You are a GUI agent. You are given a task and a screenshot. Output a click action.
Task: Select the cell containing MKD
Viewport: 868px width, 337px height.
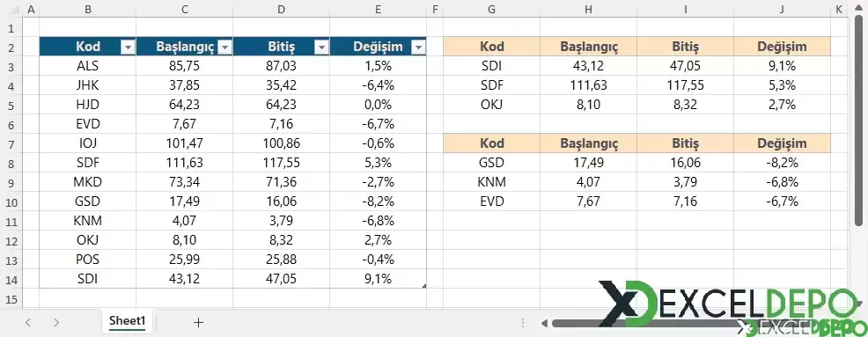click(x=87, y=183)
